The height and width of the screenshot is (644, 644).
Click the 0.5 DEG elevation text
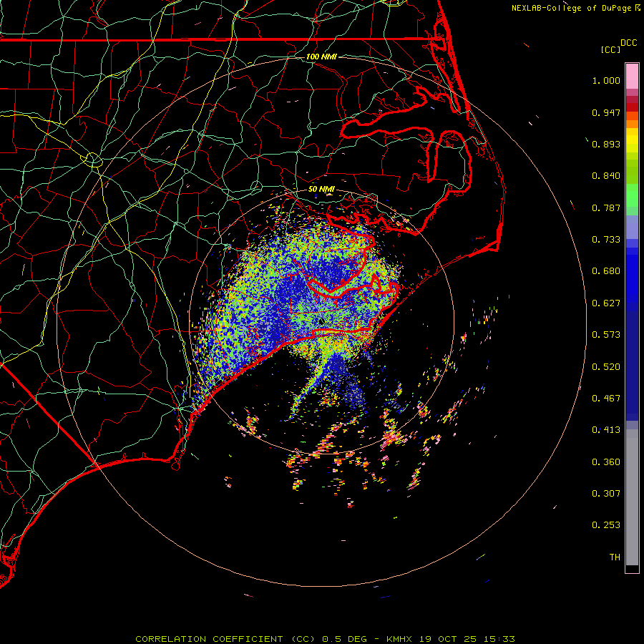pos(344,639)
